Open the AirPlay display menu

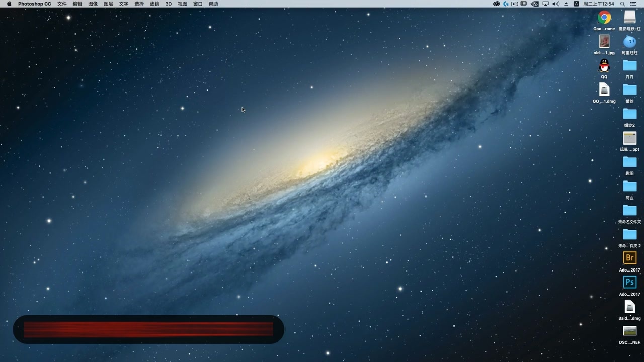pos(545,4)
